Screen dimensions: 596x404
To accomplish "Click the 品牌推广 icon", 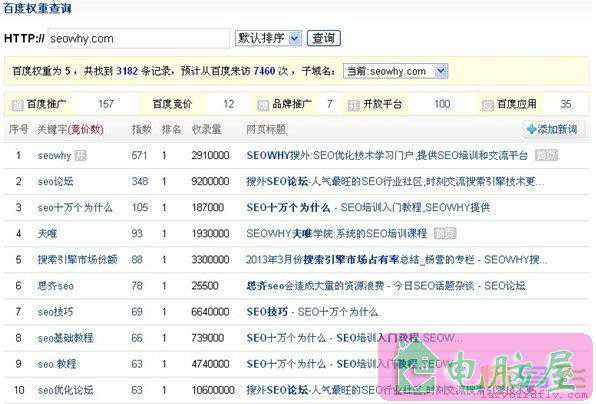I will [263, 105].
